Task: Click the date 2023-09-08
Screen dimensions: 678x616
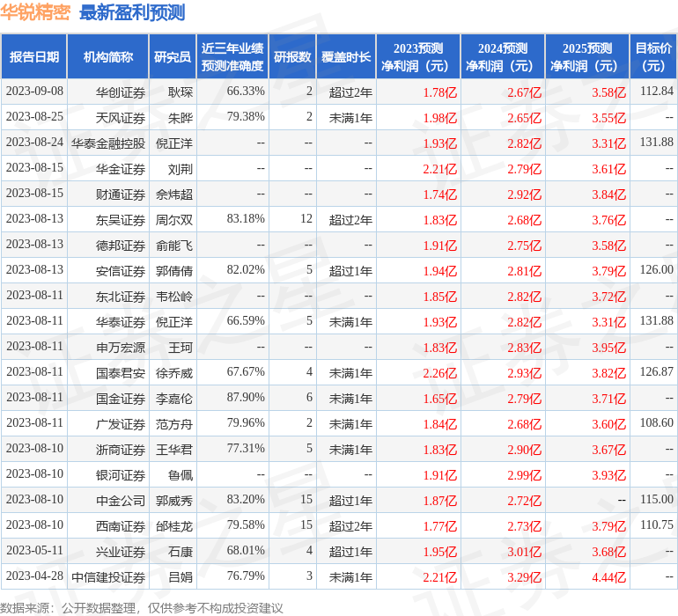Action: pyautogui.click(x=34, y=92)
